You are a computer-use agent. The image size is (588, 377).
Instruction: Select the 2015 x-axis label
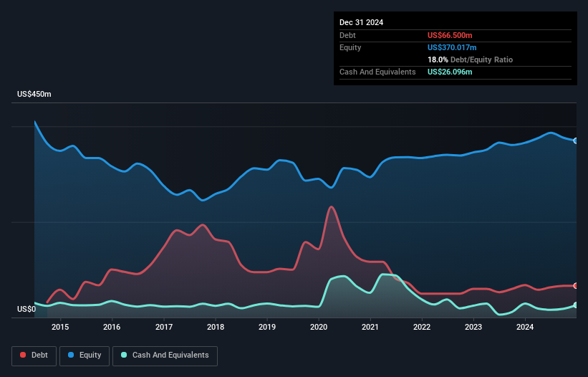[60, 327]
